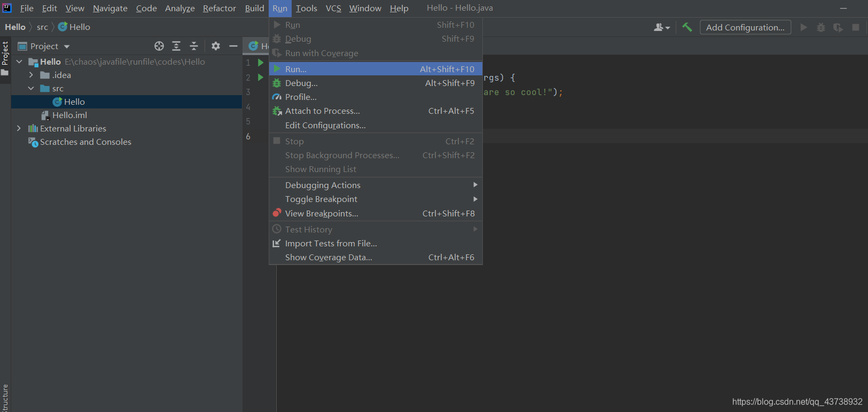Click the Build project hammer icon
Image resolution: width=868 pixels, height=412 pixels.
click(687, 27)
